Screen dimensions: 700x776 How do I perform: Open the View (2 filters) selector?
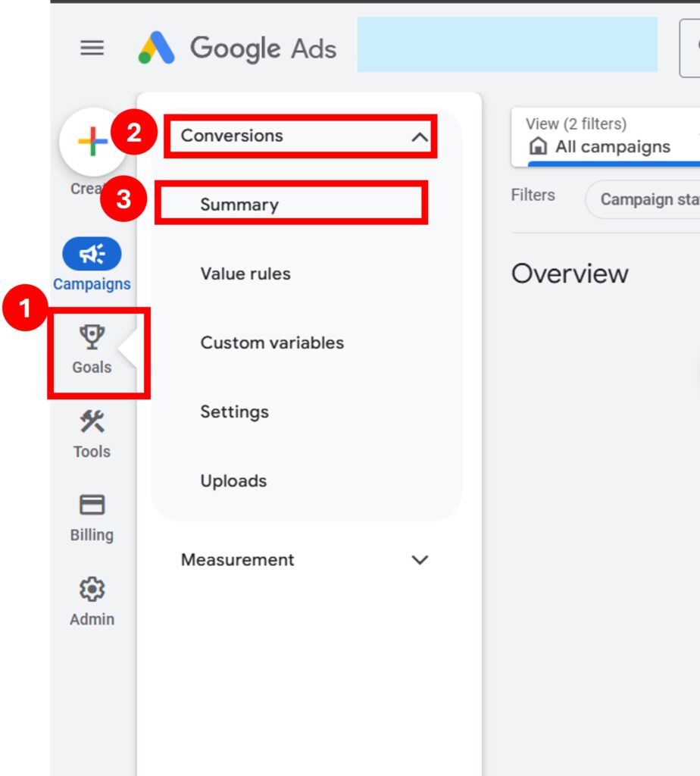pos(606,136)
